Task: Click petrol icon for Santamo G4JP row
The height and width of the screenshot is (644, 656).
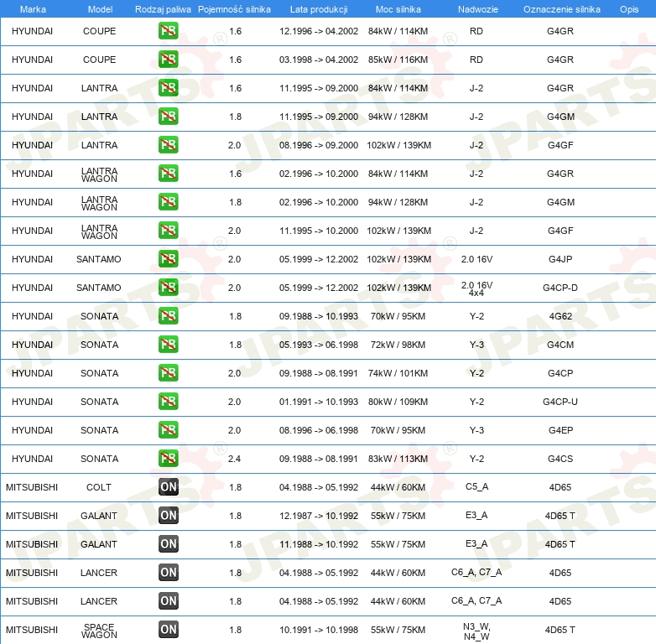Action: 168,259
